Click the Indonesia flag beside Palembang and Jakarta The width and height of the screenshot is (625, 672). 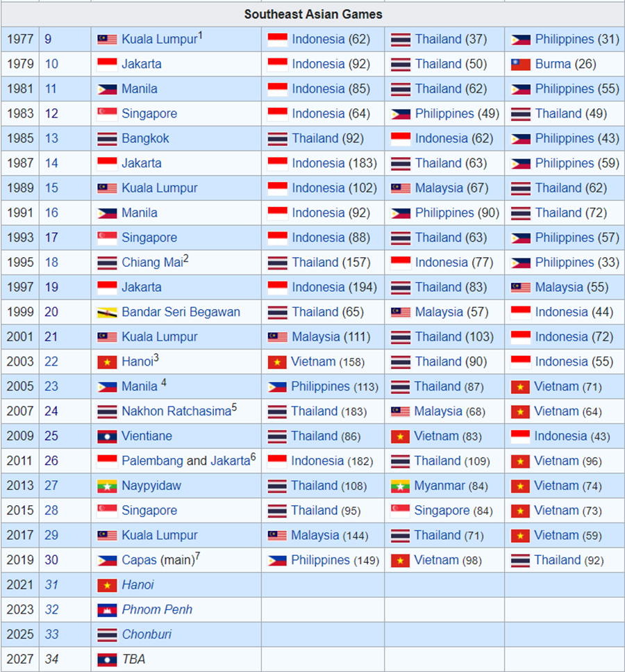point(107,461)
